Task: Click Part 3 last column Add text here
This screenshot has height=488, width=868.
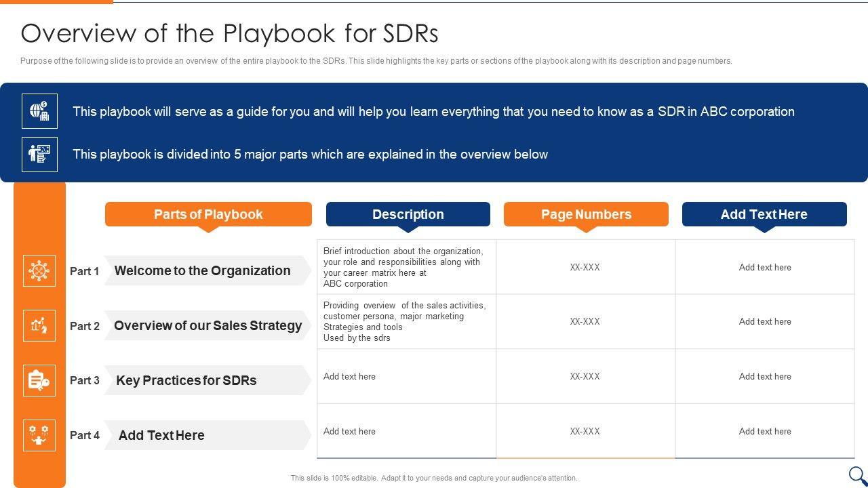Action: [765, 376]
